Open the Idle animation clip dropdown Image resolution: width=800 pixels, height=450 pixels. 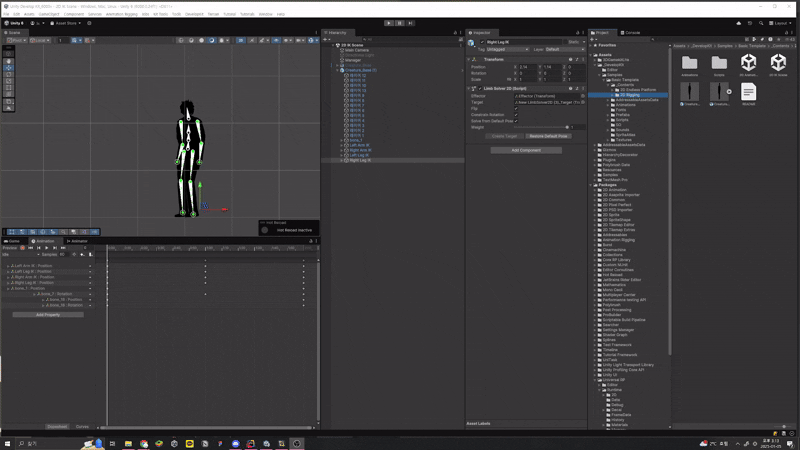coord(20,254)
